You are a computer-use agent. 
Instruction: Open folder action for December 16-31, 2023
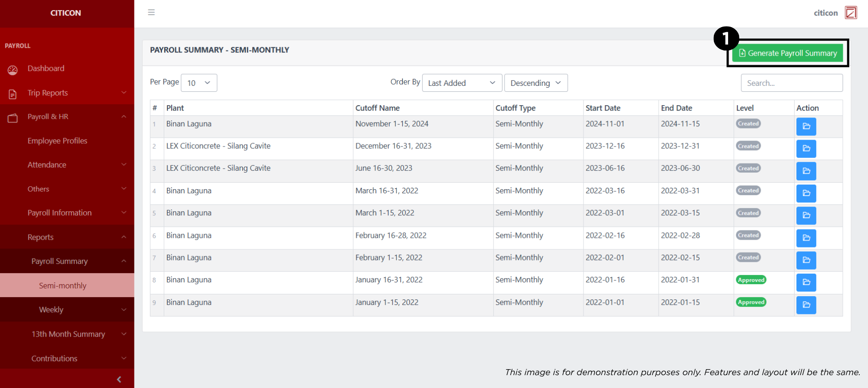pyautogui.click(x=806, y=149)
